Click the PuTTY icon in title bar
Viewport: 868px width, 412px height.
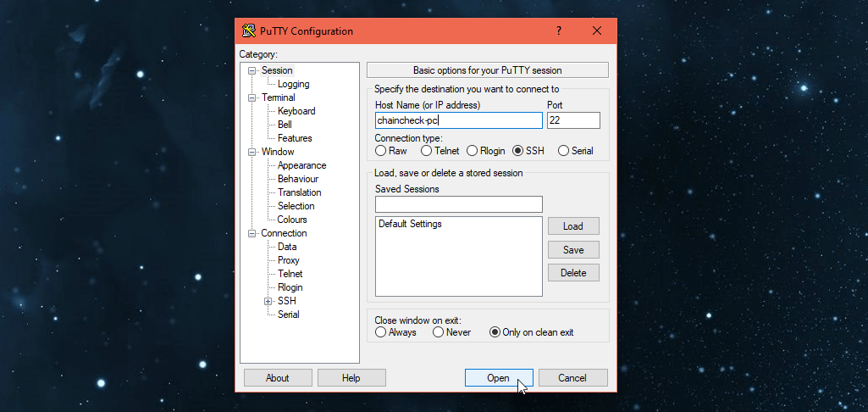pyautogui.click(x=249, y=31)
